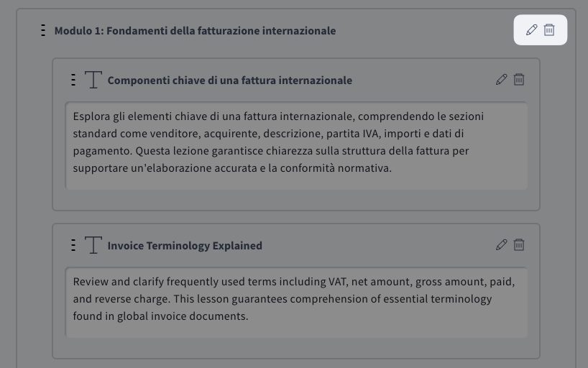Click into the 'Review and clarify' description text
The width and height of the screenshot is (588, 368).
[x=288, y=299]
